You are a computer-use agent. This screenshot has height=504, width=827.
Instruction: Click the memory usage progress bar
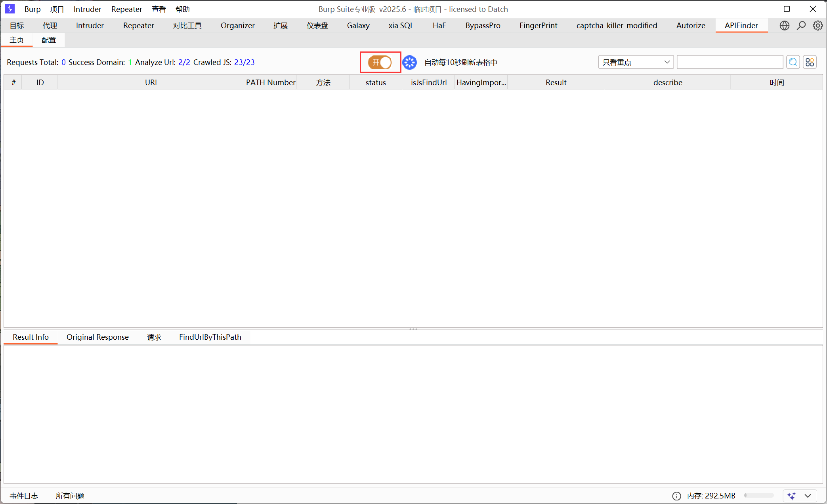click(x=758, y=496)
